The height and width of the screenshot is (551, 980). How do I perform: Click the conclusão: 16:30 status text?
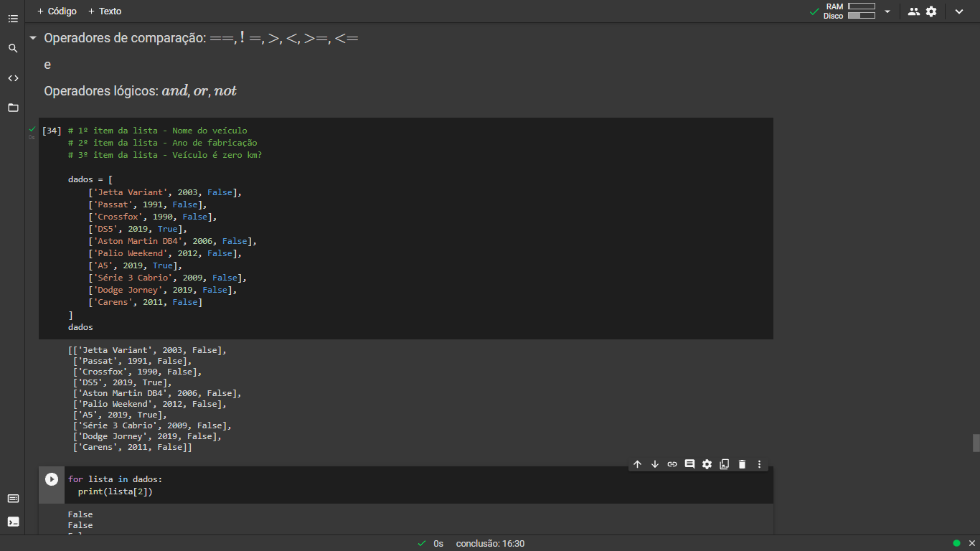coord(490,544)
